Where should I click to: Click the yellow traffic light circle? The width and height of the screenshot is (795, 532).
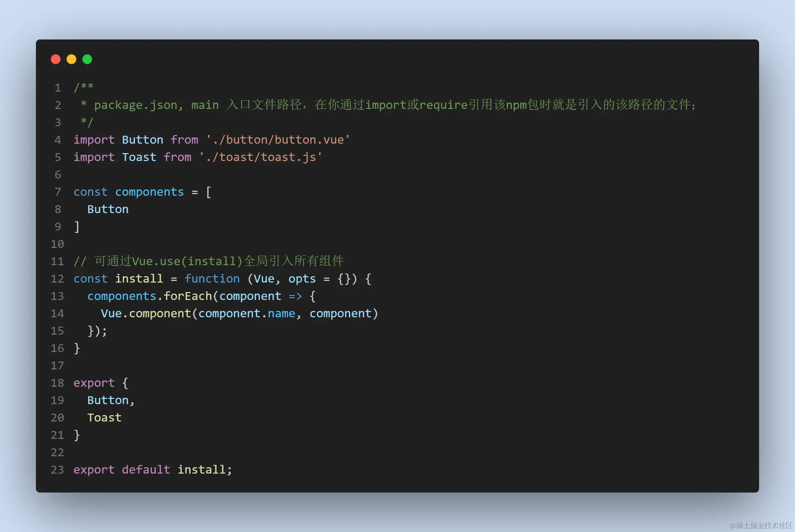click(71, 59)
